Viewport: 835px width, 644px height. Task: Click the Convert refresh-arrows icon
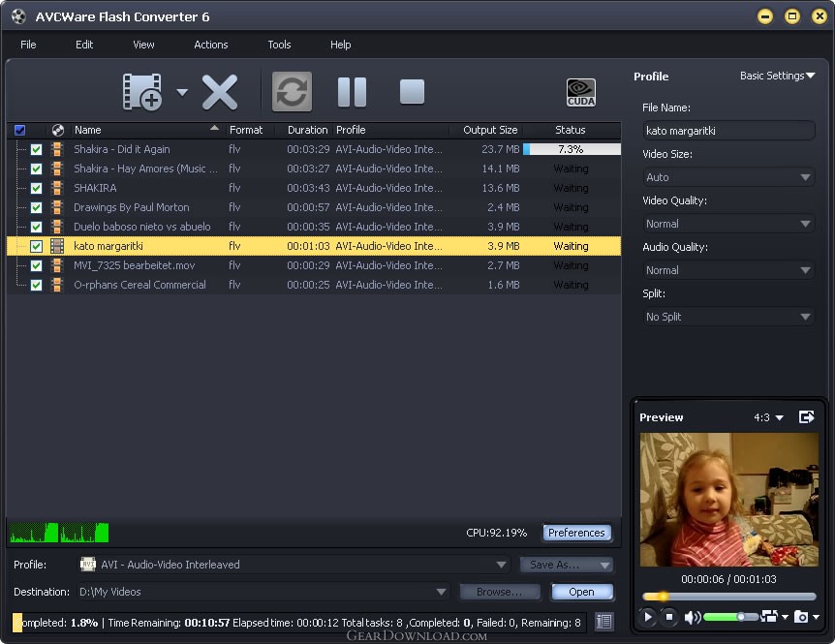point(292,92)
